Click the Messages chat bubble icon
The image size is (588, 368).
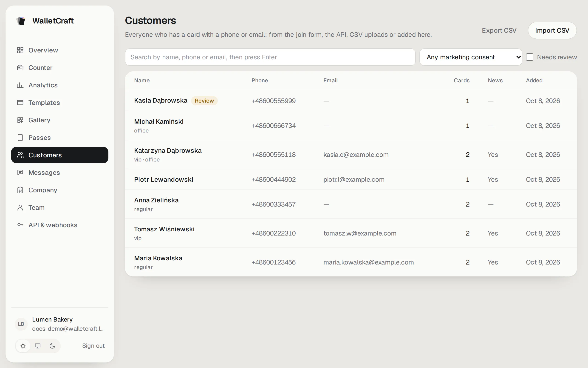point(20,172)
